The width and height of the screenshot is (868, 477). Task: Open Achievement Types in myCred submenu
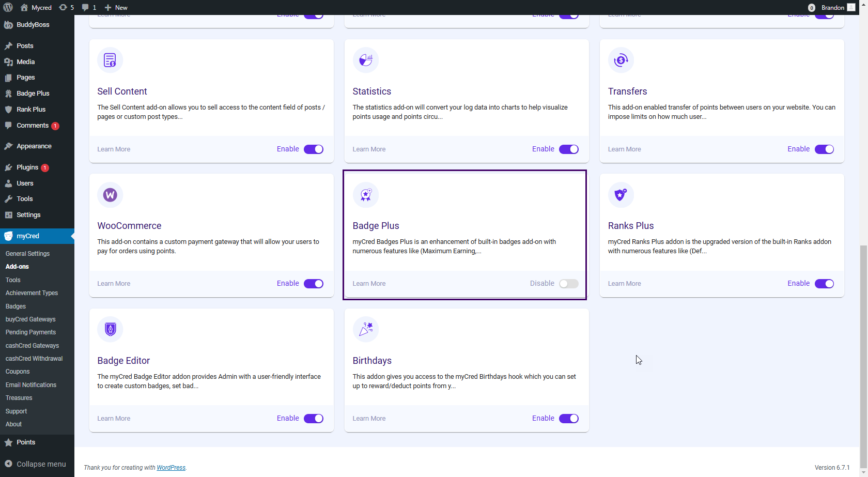tap(32, 293)
